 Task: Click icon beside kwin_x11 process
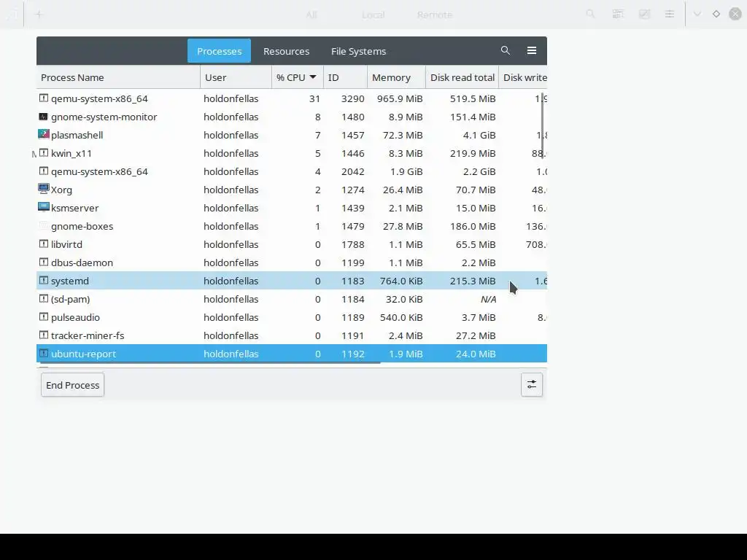pos(43,153)
